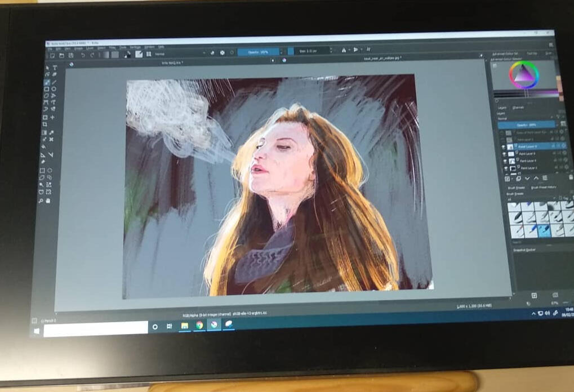Viewport: 574px width, 392px height.
Task: Select the Rectangle shape tool
Action: pos(47,89)
